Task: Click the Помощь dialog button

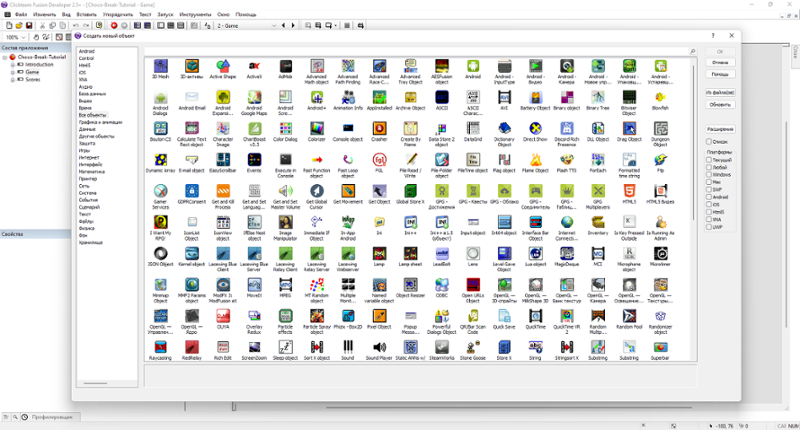Action: pos(720,74)
